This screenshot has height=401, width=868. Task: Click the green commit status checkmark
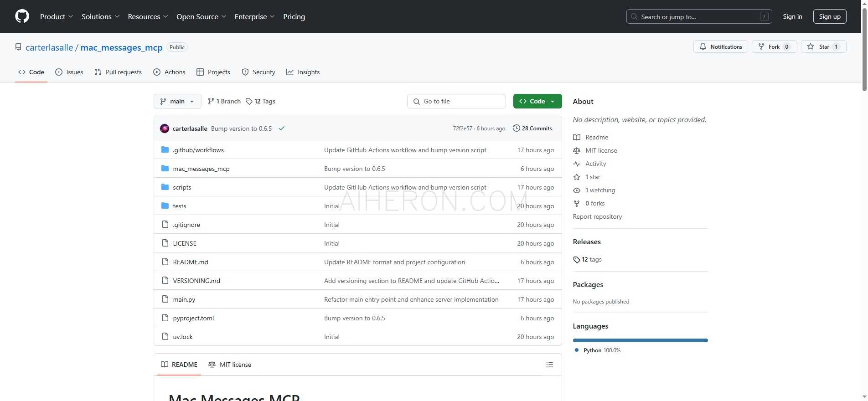click(282, 129)
